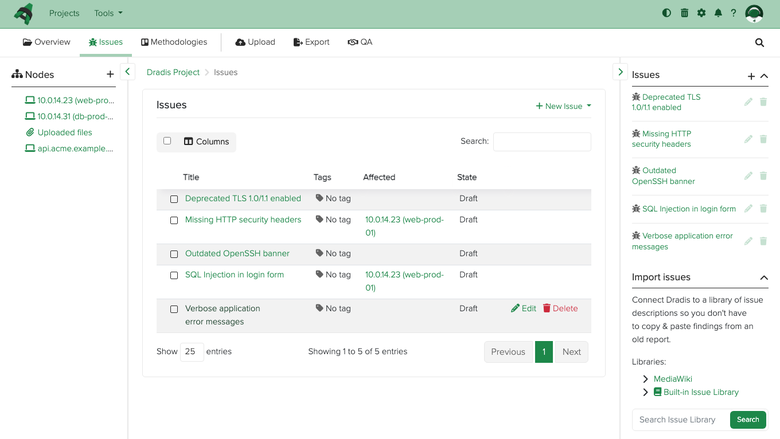Screen dimensions: 780x439
Task: Tick the SQL Injection in login form checkbox
Action: (174, 275)
